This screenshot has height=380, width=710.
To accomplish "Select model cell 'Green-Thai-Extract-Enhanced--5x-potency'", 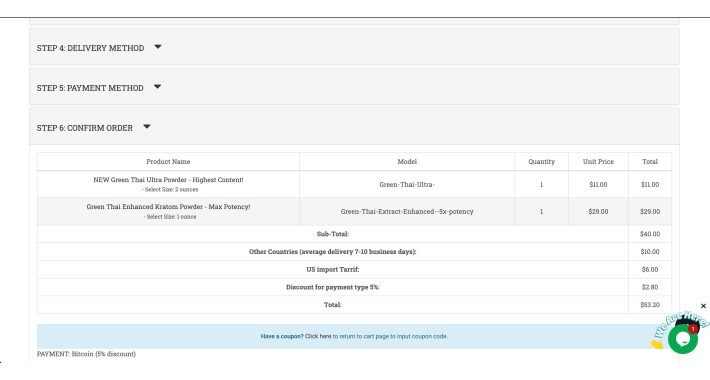I will click(x=407, y=212).
